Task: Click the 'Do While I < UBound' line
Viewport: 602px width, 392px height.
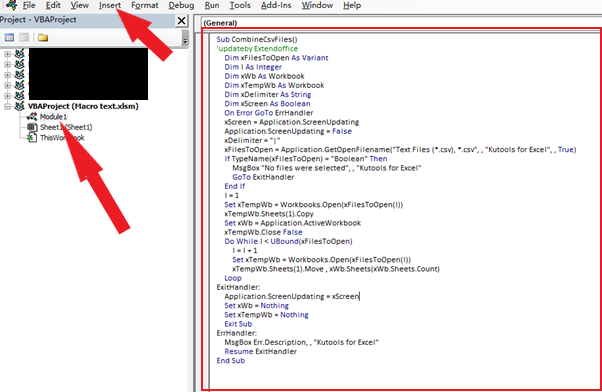Action: coord(288,241)
